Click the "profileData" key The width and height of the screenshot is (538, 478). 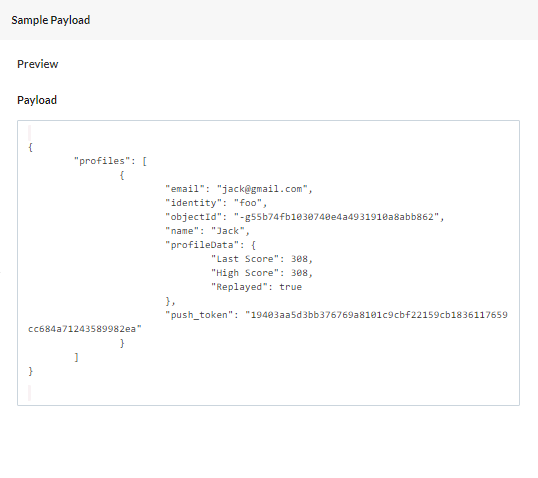(x=202, y=245)
